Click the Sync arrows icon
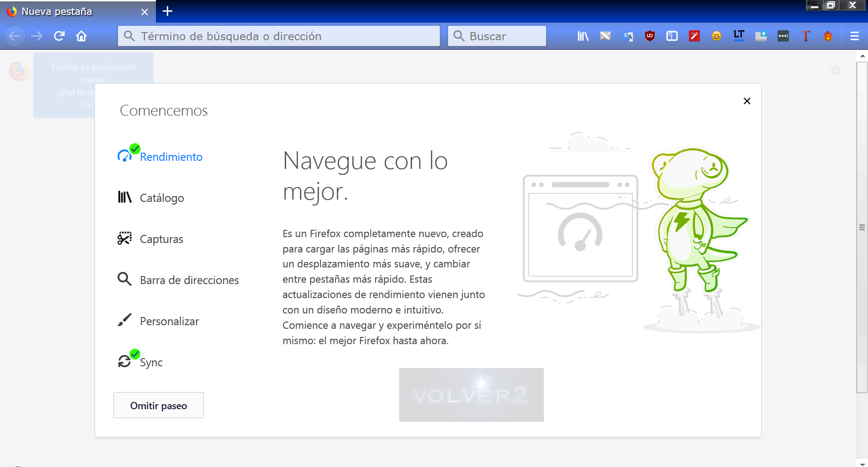The image size is (868, 467). [124, 361]
